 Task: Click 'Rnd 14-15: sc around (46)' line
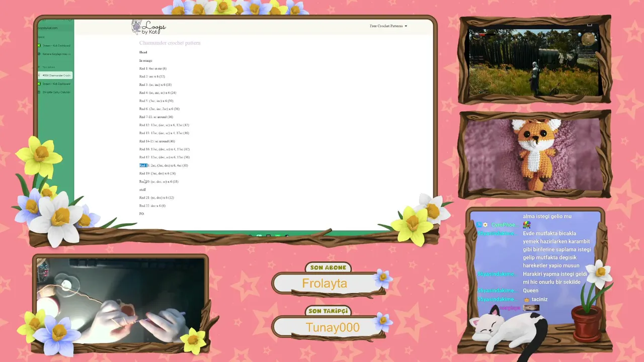coord(157,141)
